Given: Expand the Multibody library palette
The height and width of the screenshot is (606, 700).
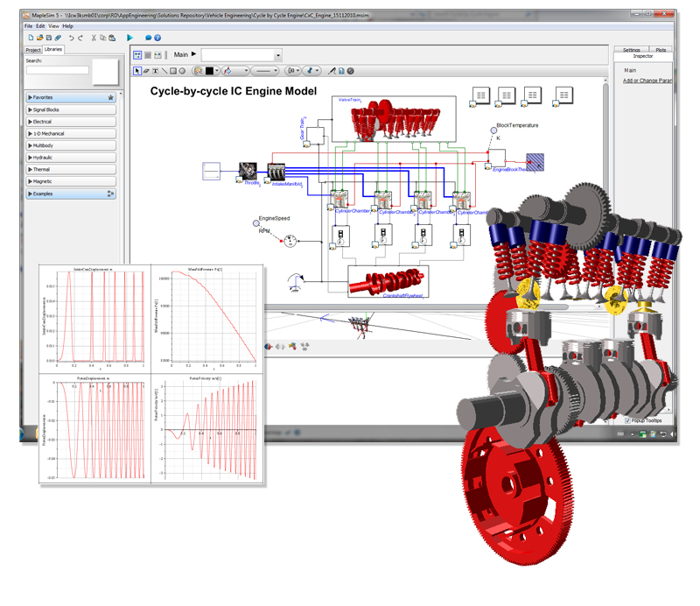Looking at the screenshot, I should pos(70,145).
